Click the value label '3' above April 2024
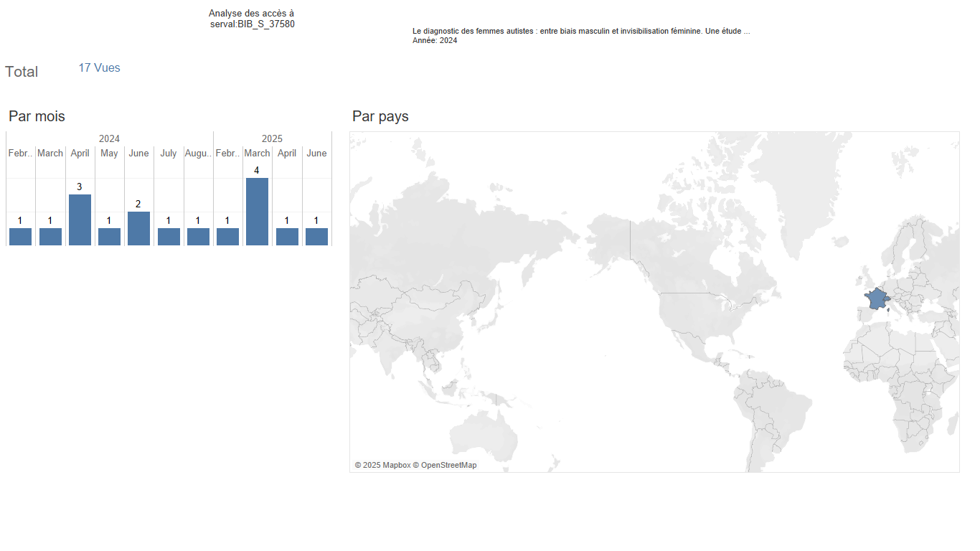 (x=80, y=187)
